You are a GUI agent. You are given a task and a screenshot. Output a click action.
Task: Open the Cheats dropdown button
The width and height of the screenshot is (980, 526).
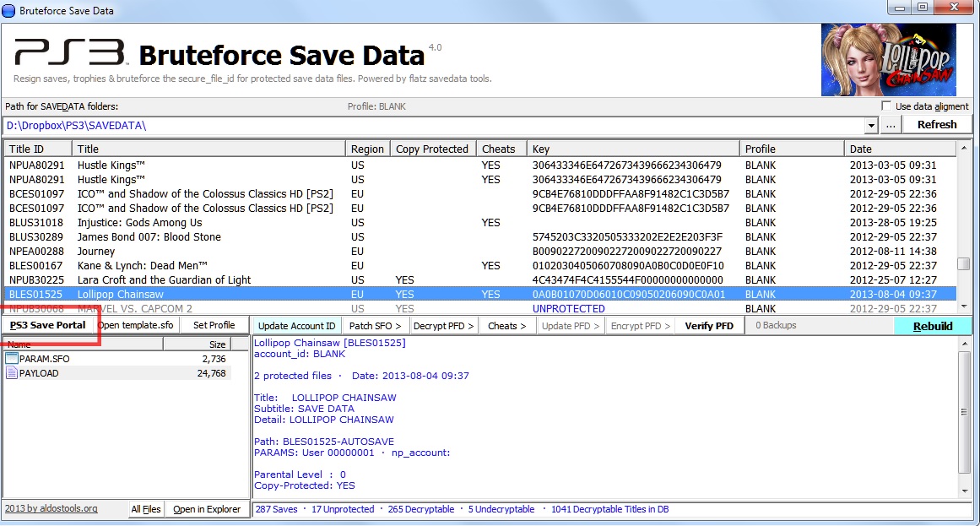tap(506, 326)
